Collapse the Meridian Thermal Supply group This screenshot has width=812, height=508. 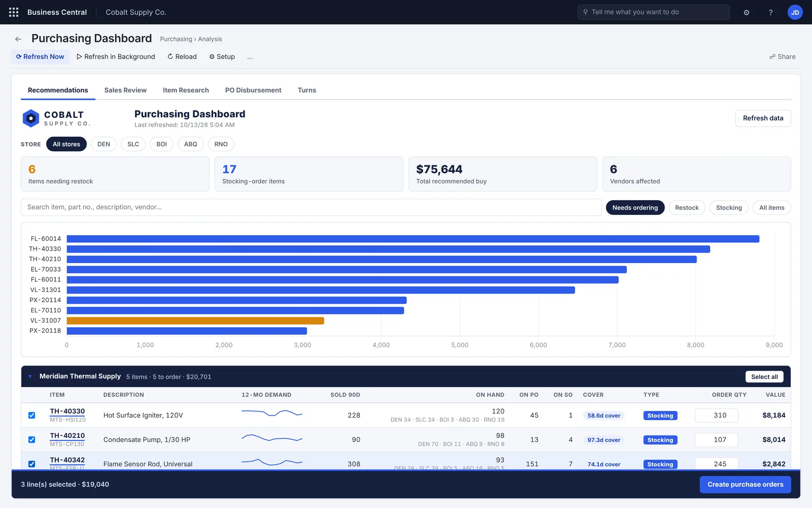(x=30, y=376)
